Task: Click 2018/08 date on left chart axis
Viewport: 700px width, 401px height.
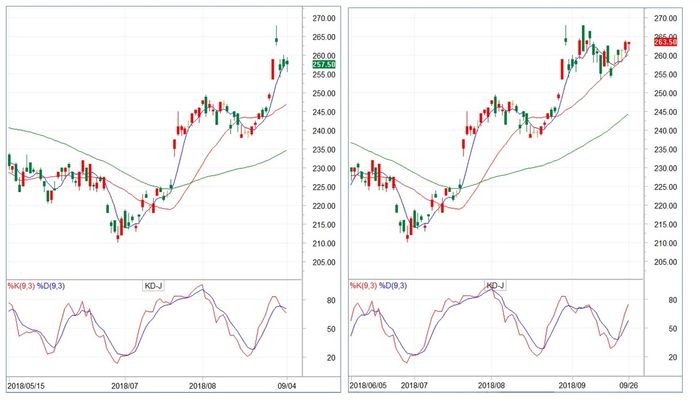Action: [x=202, y=386]
